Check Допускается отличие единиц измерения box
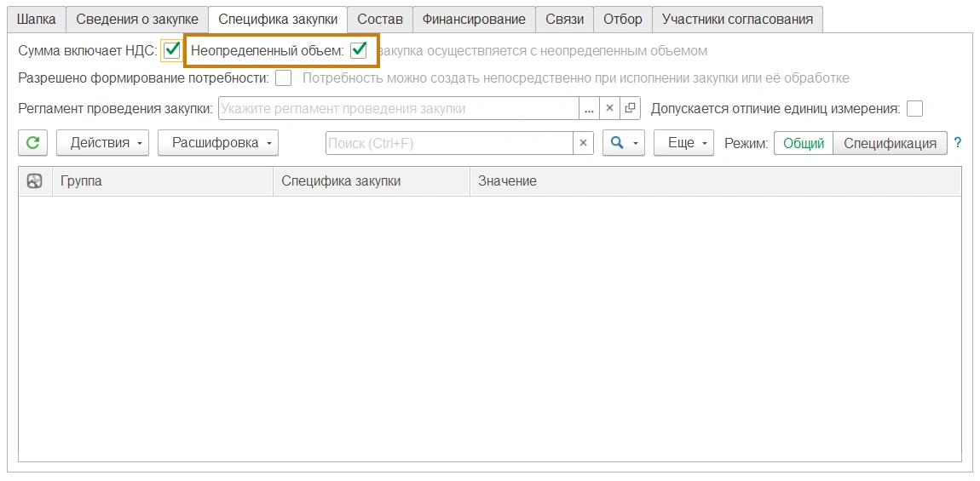The width and height of the screenshot is (980, 481). (x=914, y=109)
